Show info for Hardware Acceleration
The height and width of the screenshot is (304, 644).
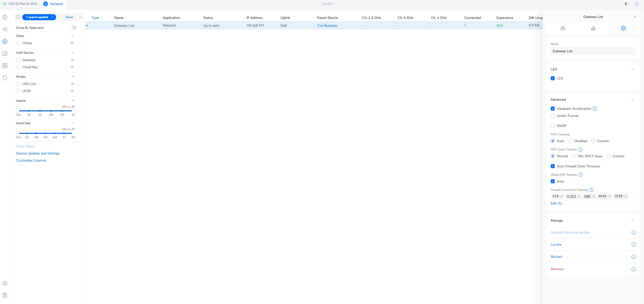point(595,109)
